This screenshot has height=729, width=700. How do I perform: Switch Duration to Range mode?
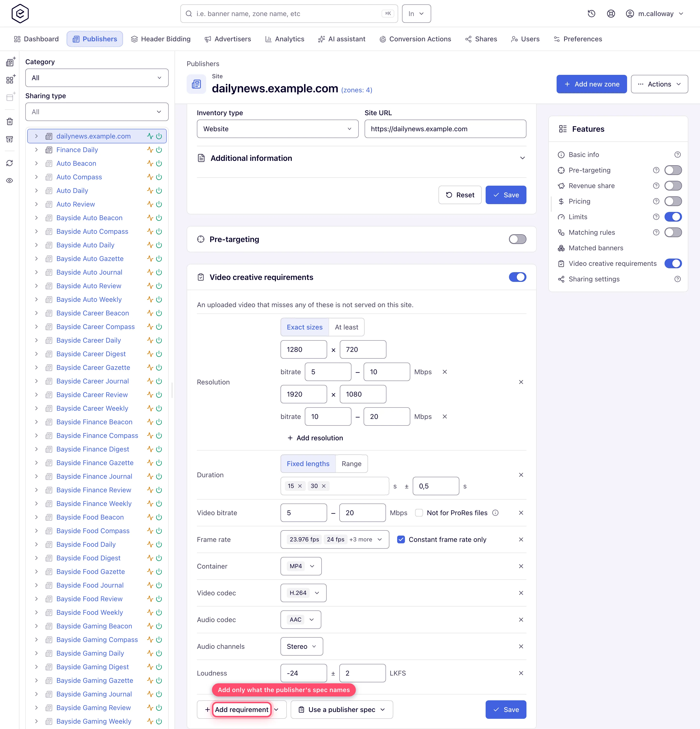pos(351,464)
